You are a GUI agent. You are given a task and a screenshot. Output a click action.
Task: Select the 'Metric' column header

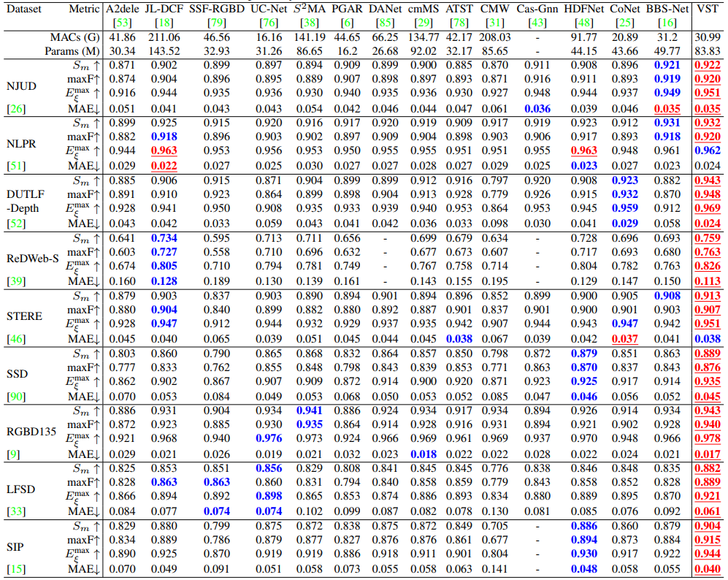pyautogui.click(x=84, y=9)
